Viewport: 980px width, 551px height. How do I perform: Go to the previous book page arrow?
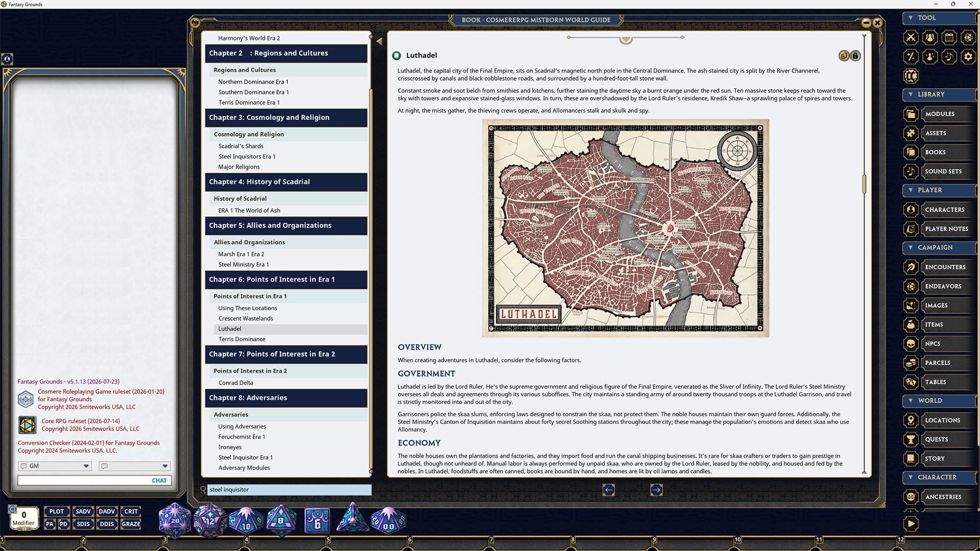click(608, 490)
